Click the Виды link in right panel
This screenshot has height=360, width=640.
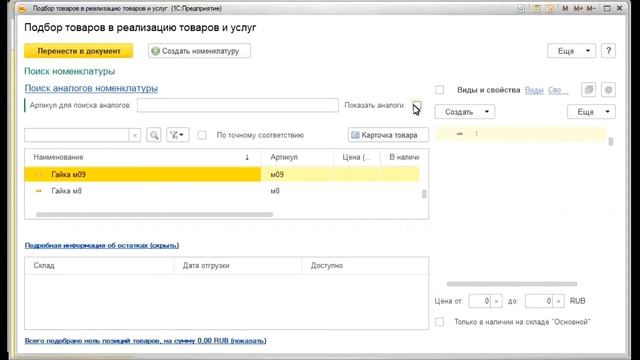point(534,90)
